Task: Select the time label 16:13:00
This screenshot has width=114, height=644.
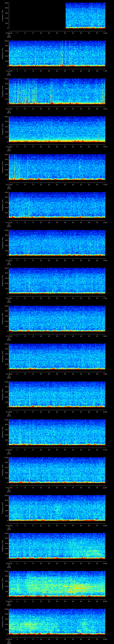Action: 9,184
